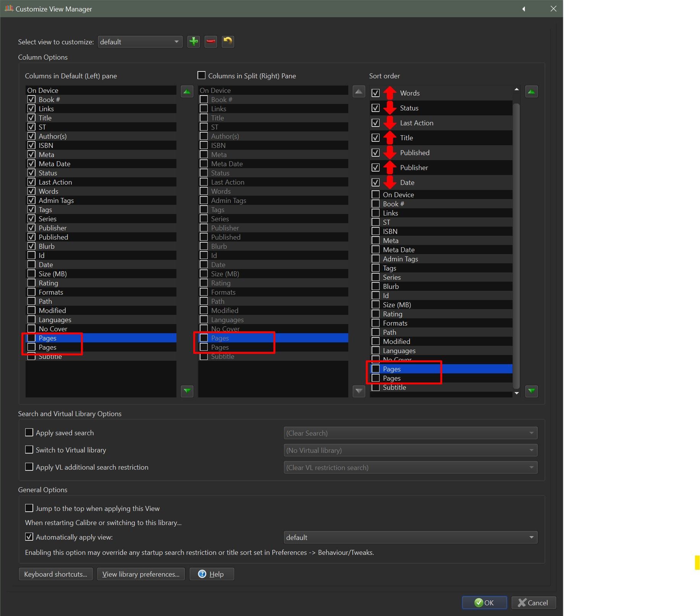Screen dimensions: 700x616
Task: Enable Columns in Split (Right) Pane
Action: pos(202,75)
